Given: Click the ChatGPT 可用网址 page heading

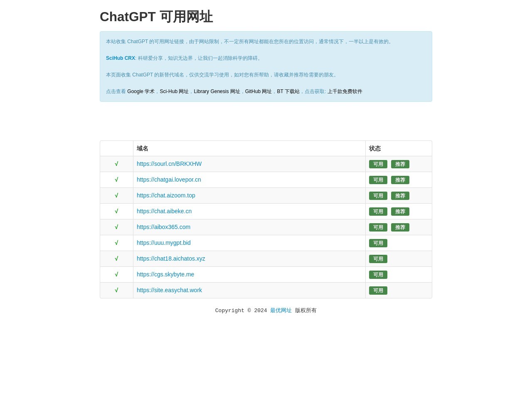Looking at the screenshot, I should point(156,17).
